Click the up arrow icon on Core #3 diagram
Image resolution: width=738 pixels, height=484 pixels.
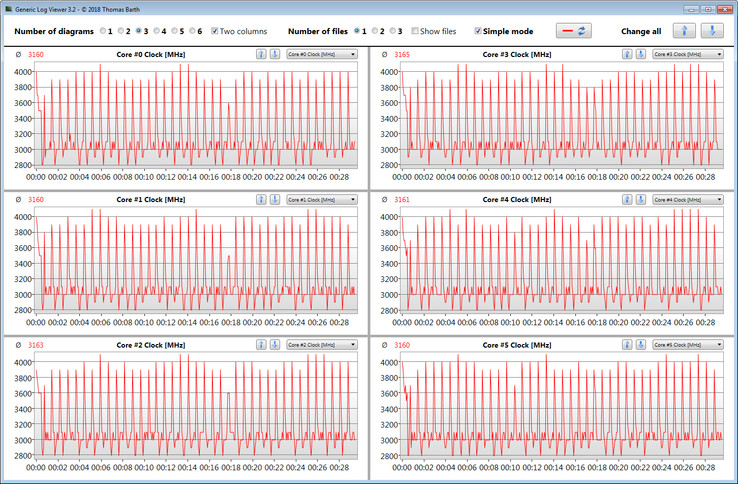627,54
